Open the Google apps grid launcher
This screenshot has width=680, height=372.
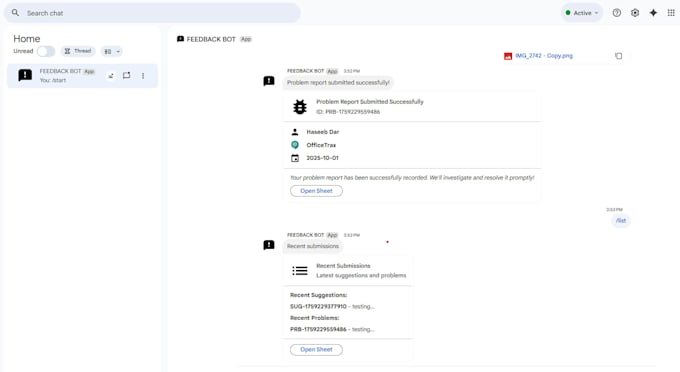point(671,13)
